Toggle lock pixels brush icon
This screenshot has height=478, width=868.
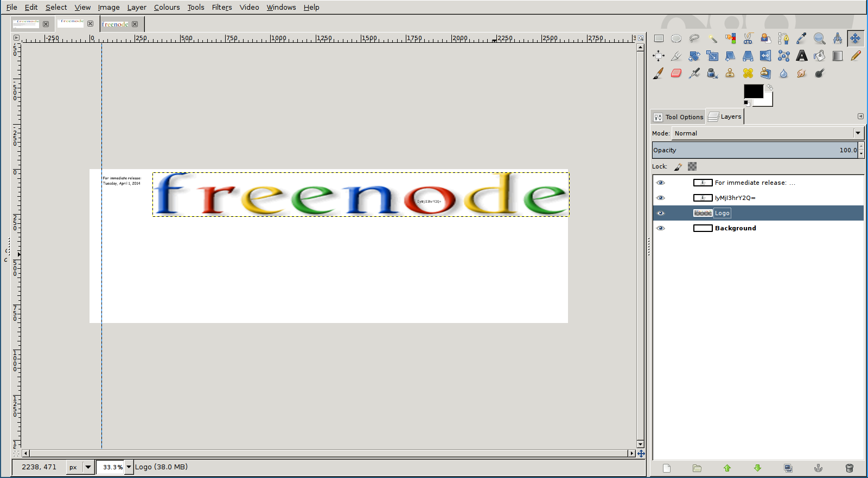click(x=678, y=166)
